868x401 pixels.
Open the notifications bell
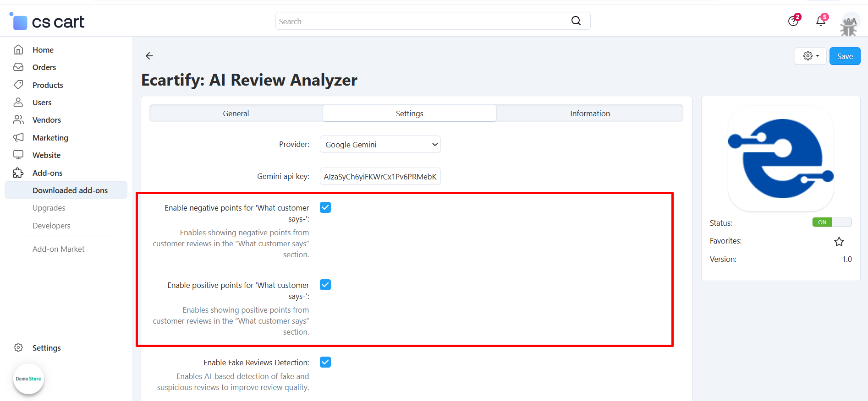[820, 21]
